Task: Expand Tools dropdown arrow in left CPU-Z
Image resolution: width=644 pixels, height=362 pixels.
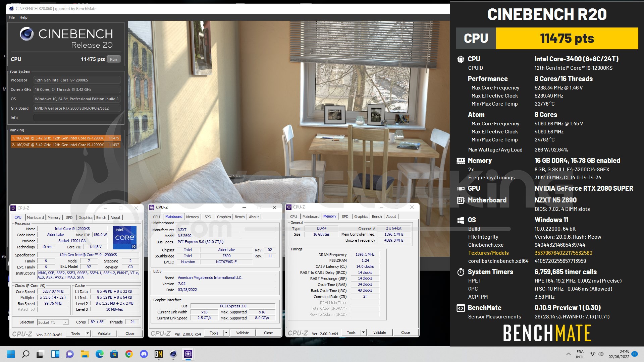Action: [x=88, y=334]
